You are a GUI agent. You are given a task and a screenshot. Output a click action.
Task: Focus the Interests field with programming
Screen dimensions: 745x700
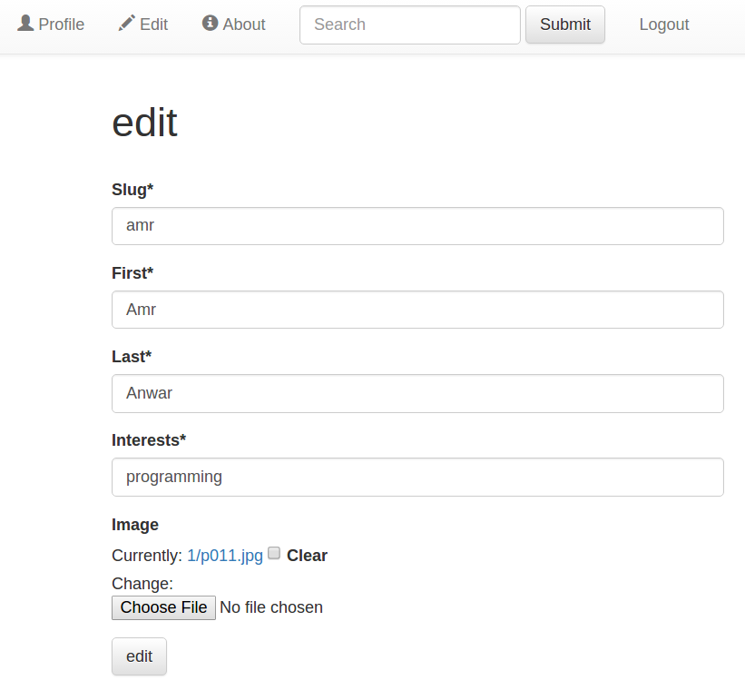pyautogui.click(x=417, y=478)
